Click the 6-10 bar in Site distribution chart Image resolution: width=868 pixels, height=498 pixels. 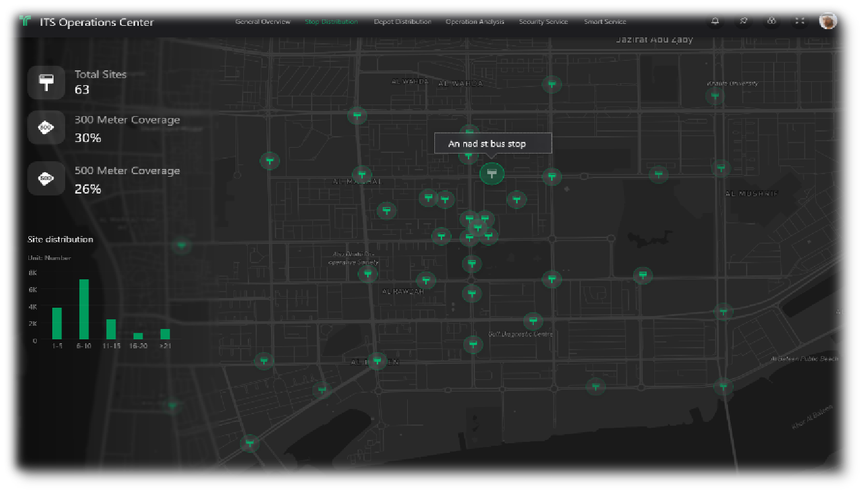tap(84, 310)
